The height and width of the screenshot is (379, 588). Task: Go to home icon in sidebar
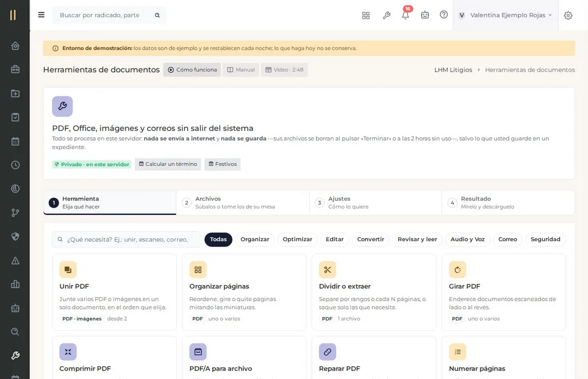pyautogui.click(x=15, y=46)
